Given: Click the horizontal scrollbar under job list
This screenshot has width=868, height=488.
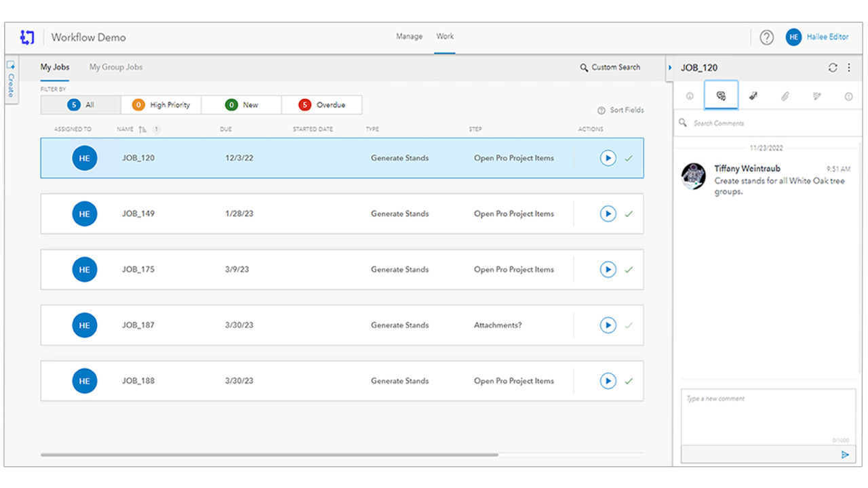Looking at the screenshot, I should pos(269,455).
